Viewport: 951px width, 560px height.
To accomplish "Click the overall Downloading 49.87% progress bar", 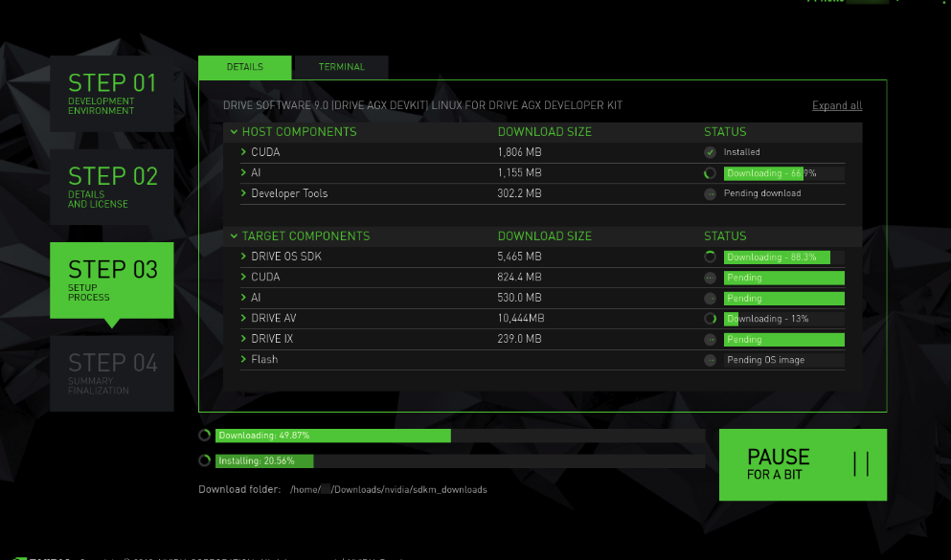I will (461, 436).
